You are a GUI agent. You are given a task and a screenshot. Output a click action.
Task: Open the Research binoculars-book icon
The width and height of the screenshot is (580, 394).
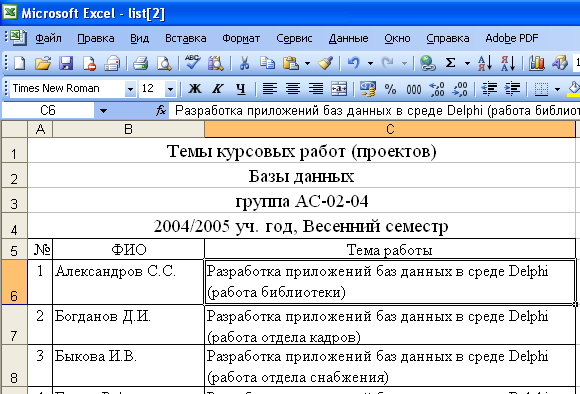[216, 63]
